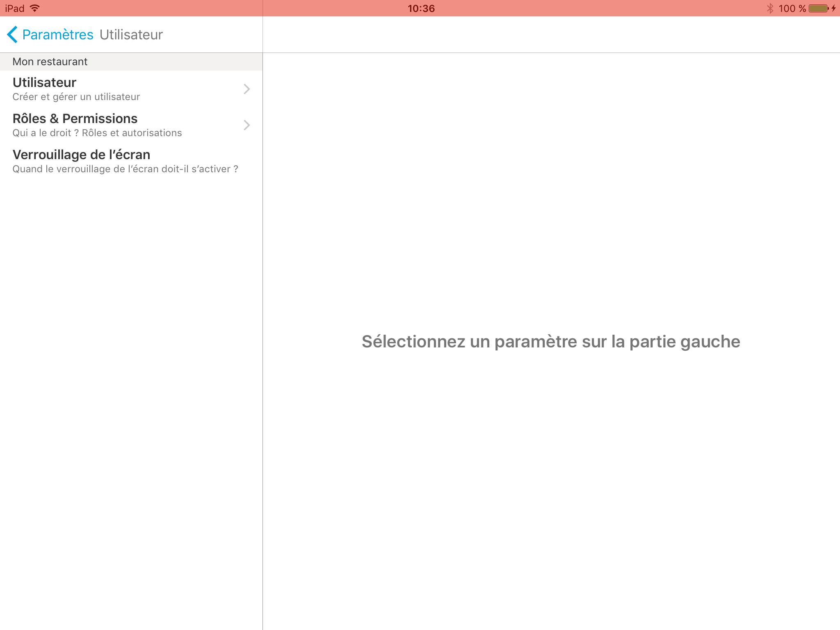This screenshot has height=630, width=840.
Task: Tap the Wi-Fi status icon
Action: pos(35,8)
